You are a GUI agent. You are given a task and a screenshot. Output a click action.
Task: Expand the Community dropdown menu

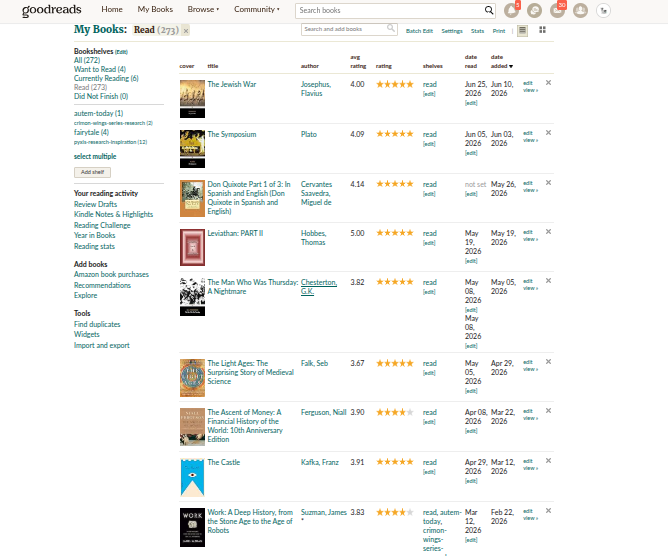pyautogui.click(x=256, y=9)
